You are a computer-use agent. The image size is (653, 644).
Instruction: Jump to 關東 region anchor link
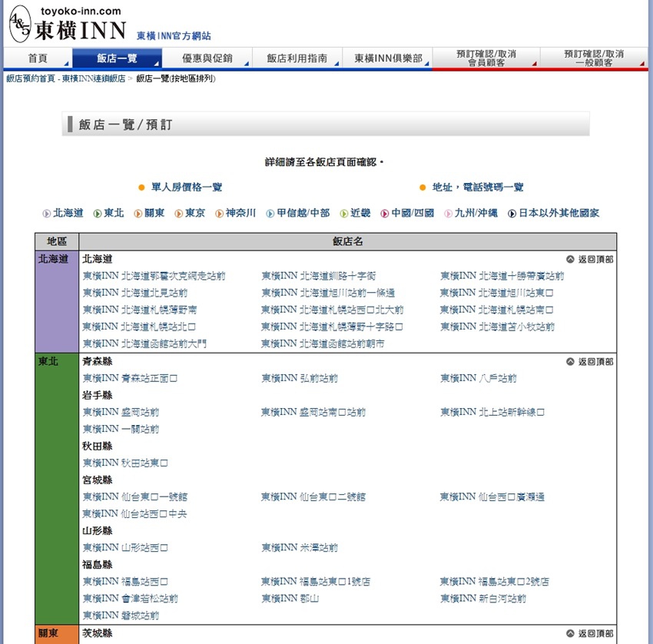(154, 213)
